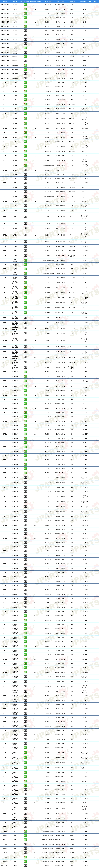This screenshot has width=99, height=868.
Task: Click the Pojemność silnika column header
Action: click(x=36, y=1)
